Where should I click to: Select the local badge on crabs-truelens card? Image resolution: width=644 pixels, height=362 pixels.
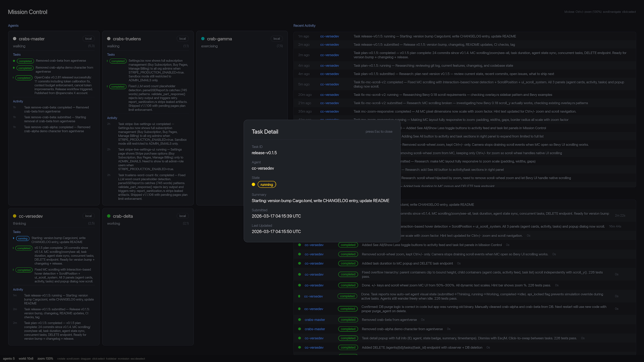[x=182, y=39]
